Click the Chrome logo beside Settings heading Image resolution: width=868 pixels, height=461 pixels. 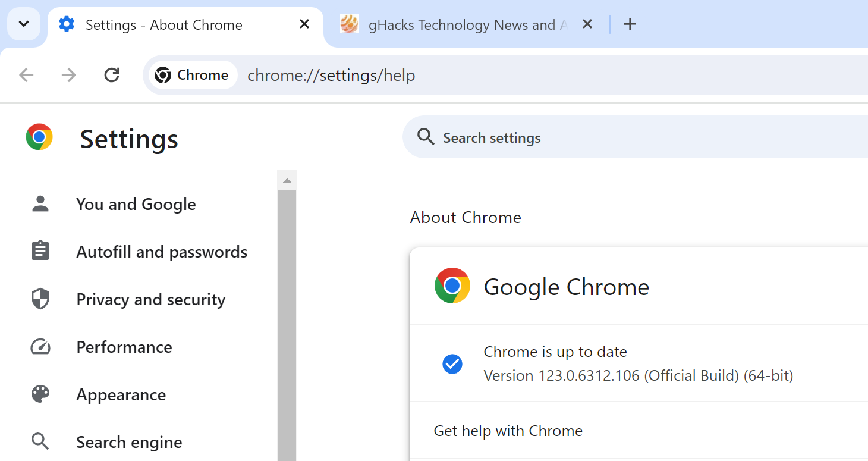pyautogui.click(x=39, y=137)
